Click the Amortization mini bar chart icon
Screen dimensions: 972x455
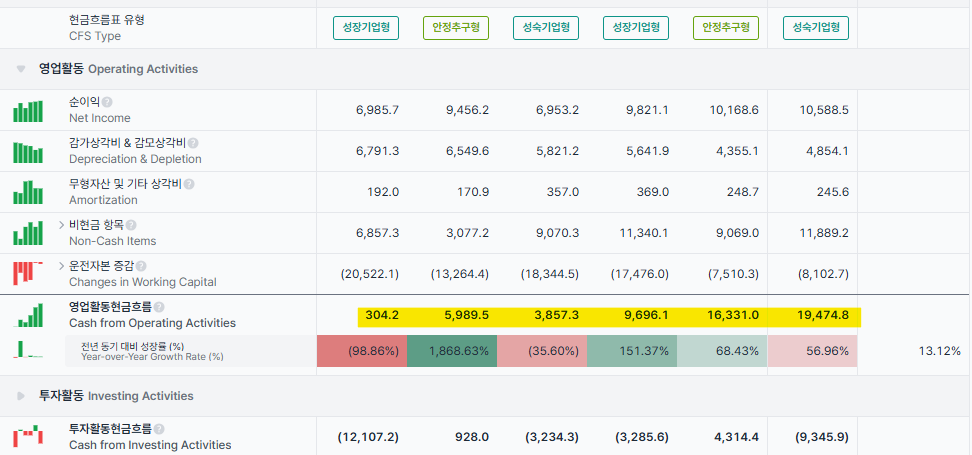(28, 193)
